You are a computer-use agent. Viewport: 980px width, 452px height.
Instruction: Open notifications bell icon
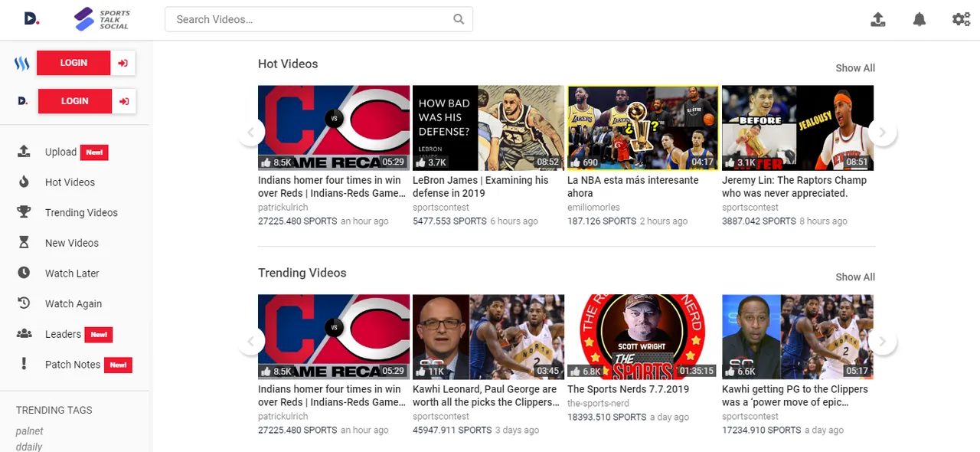[920, 20]
